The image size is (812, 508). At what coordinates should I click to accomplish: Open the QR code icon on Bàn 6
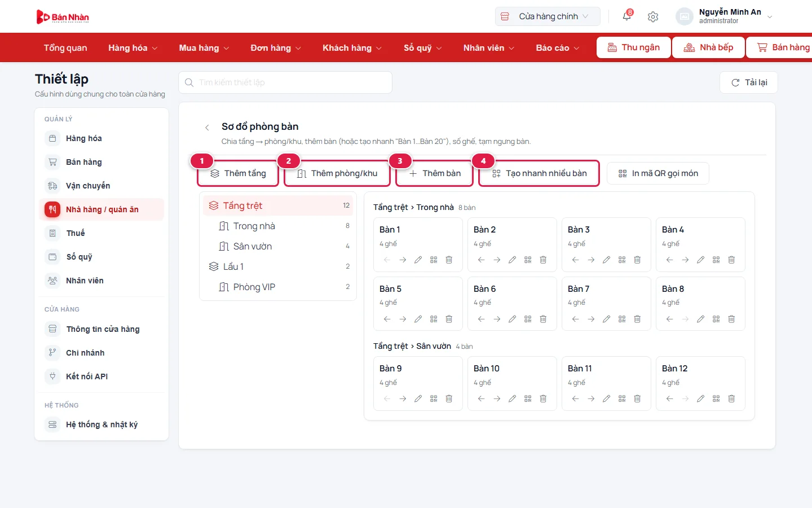pyautogui.click(x=528, y=319)
